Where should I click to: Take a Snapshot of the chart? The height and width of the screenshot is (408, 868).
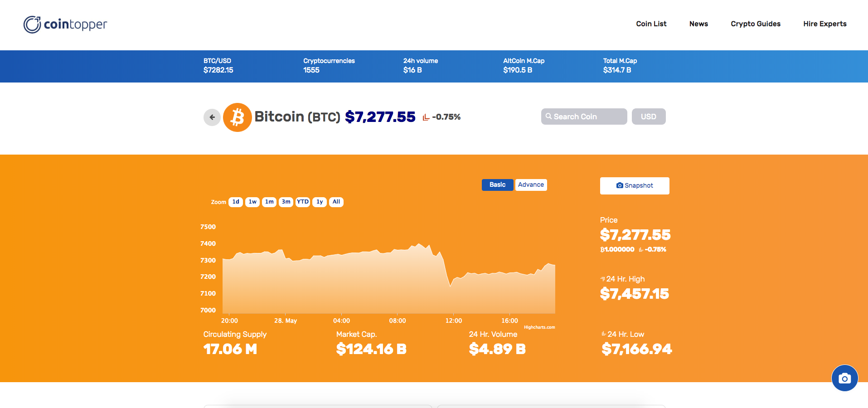[x=634, y=185]
